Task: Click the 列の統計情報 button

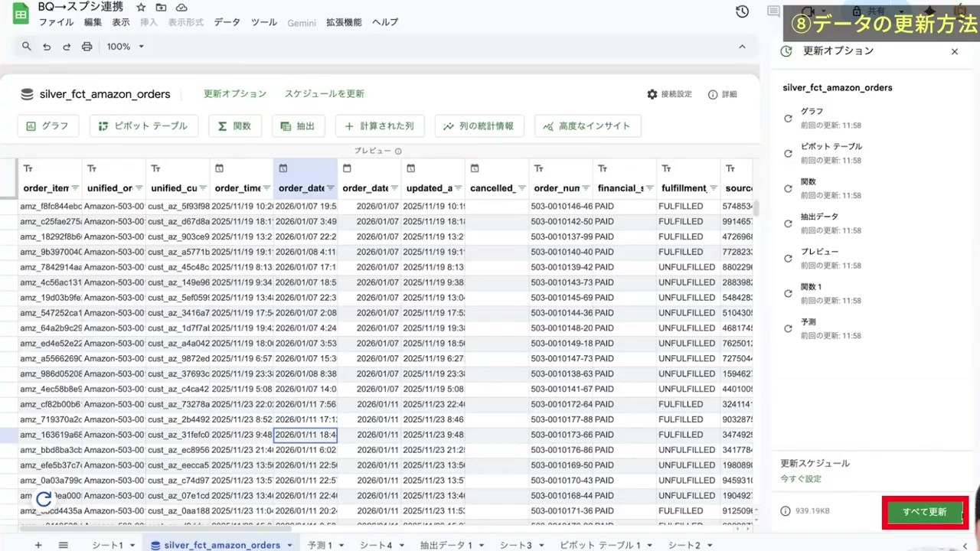Action: 479,126
